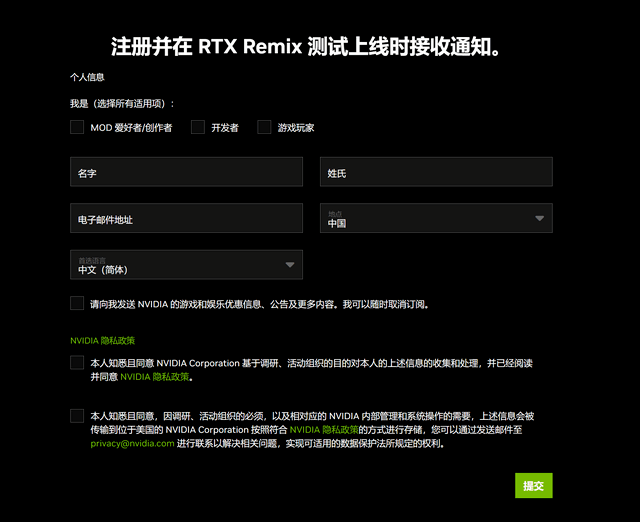
Task: Open NVIDIA 隐私政策 link before 的方式进行存储
Action: (324, 430)
